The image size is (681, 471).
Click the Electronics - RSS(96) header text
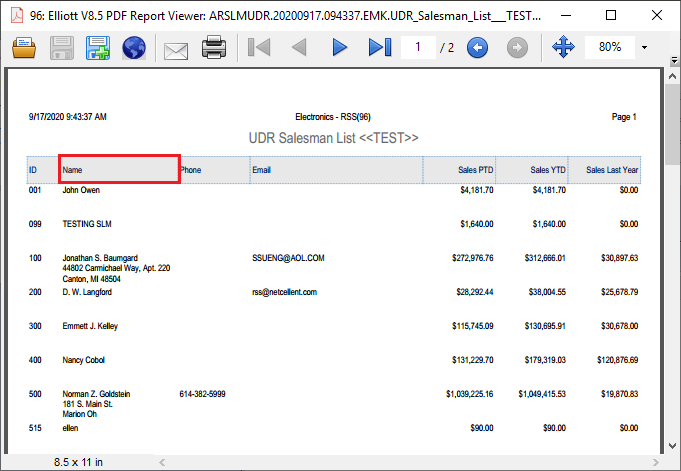pyautogui.click(x=333, y=117)
